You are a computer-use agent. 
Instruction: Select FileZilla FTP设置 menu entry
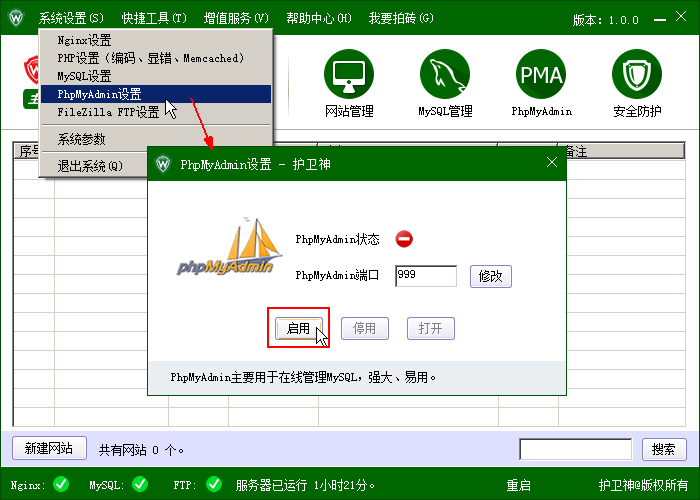click(156, 112)
